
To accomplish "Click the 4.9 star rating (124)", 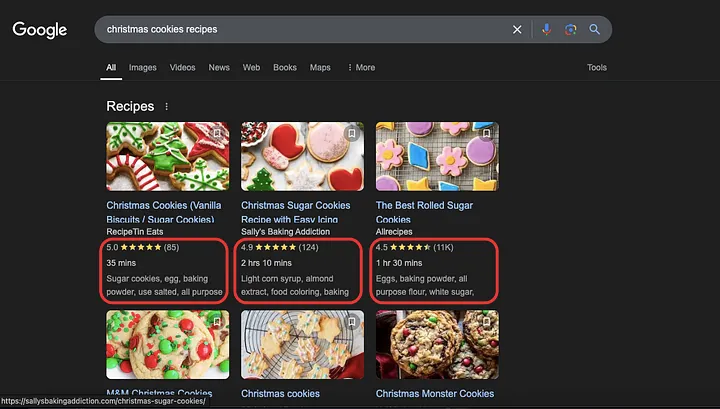I will tap(279, 247).
